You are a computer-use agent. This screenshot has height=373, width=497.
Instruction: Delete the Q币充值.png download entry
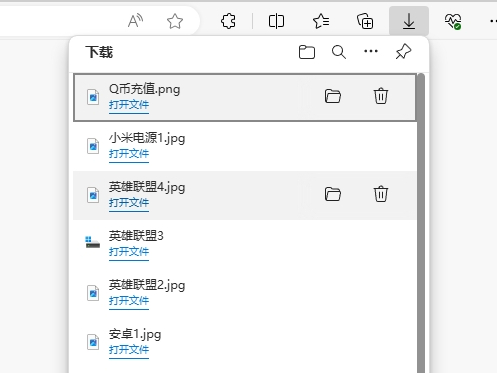tap(381, 96)
